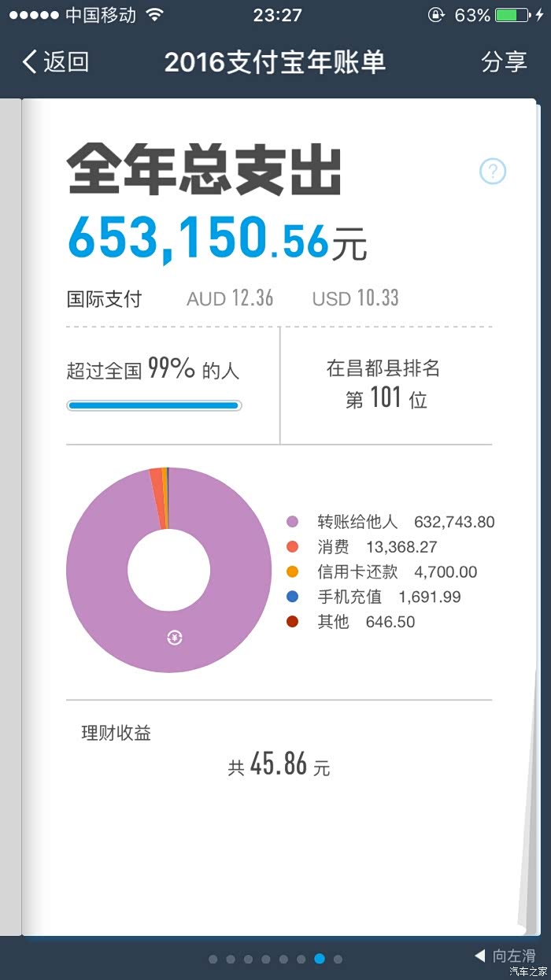
Task: Tap the 其他 646.50 legend row
Action: [x=351, y=622]
